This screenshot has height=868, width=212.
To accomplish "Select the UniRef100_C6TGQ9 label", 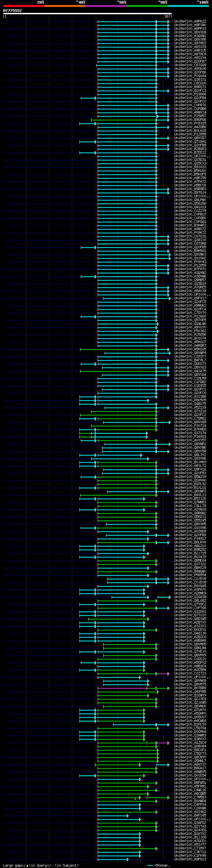I will pyautogui.click(x=190, y=65).
